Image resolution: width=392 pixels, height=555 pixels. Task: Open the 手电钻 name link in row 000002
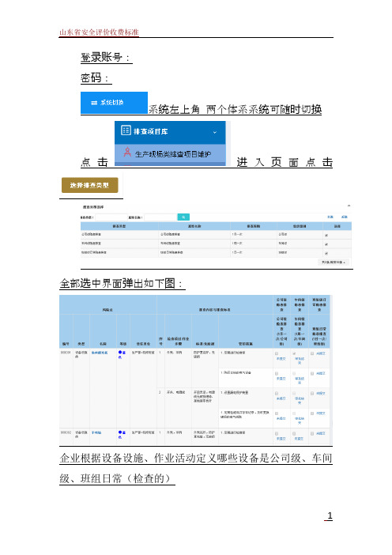tap(96, 432)
